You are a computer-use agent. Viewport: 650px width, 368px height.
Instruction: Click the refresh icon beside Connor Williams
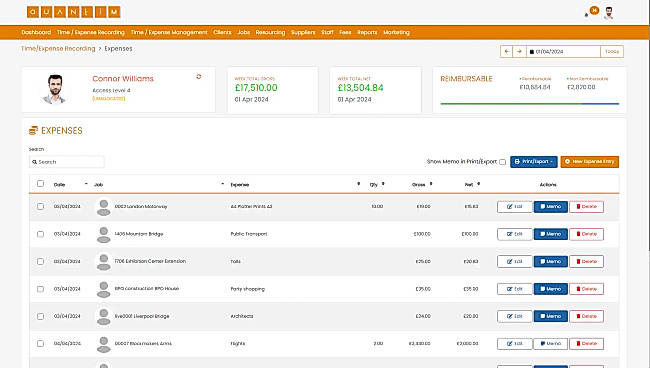coord(199,77)
